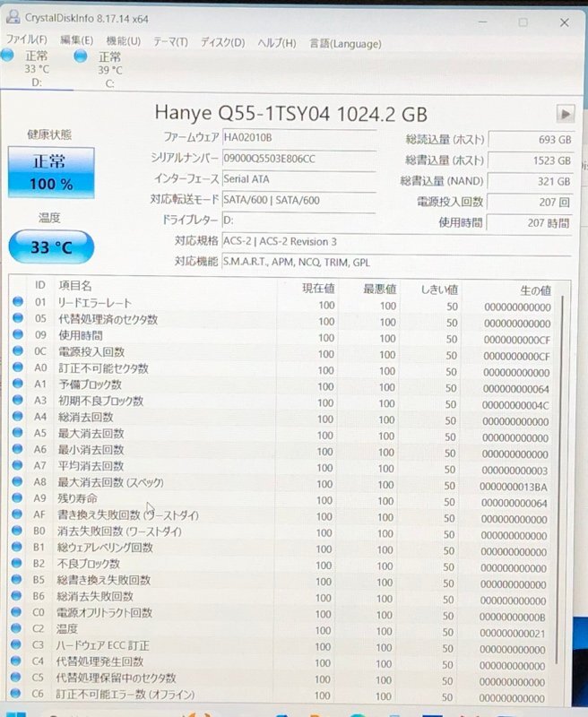Click the ドライブレター field D:
This screenshot has width=588, height=717.
[299, 220]
